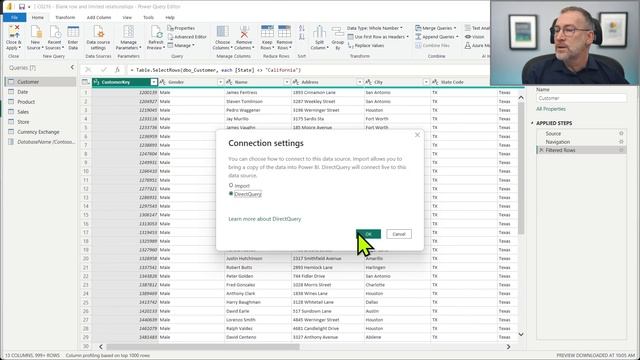Click Replace Values in Transform group
Image resolution: width=640 pixels, height=360 pixels.
pyautogui.click(x=366, y=46)
